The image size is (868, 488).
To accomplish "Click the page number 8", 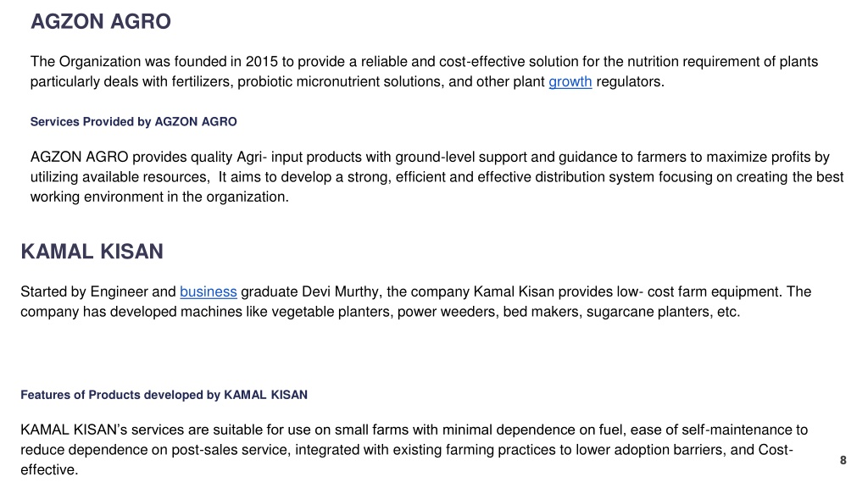I will tap(843, 460).
